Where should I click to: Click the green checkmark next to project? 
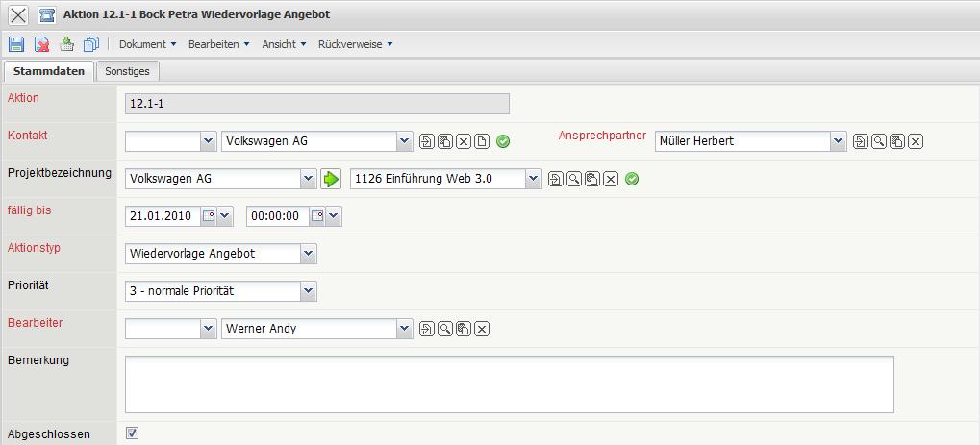632,180
